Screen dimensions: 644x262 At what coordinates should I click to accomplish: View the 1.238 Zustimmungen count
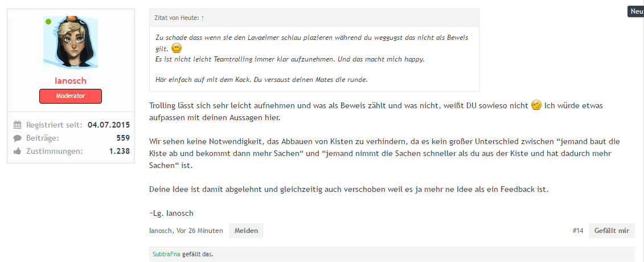click(x=120, y=151)
